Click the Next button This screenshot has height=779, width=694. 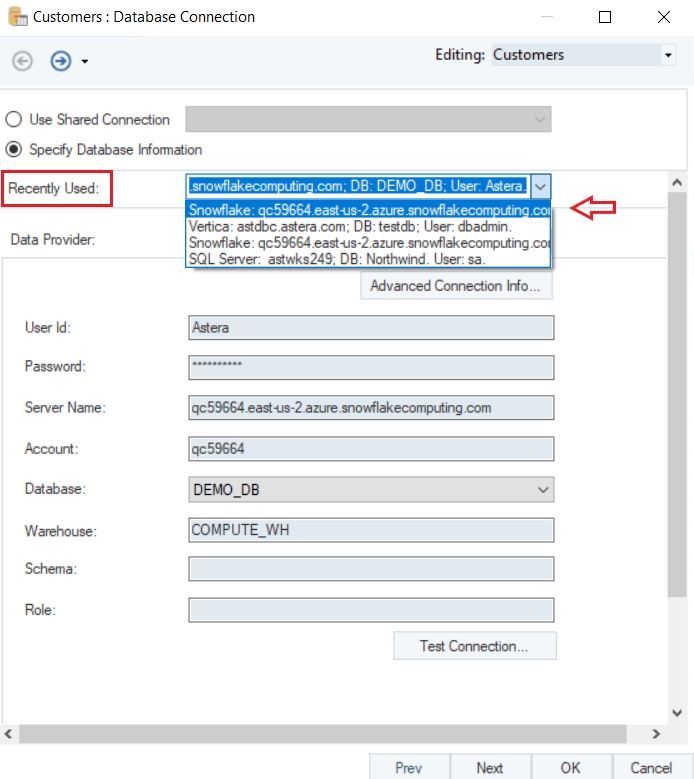pyautogui.click(x=490, y=768)
